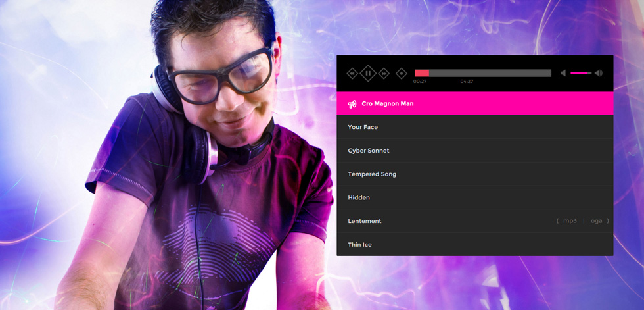
Task: Seek within the song progress bar
Action: coord(483,73)
